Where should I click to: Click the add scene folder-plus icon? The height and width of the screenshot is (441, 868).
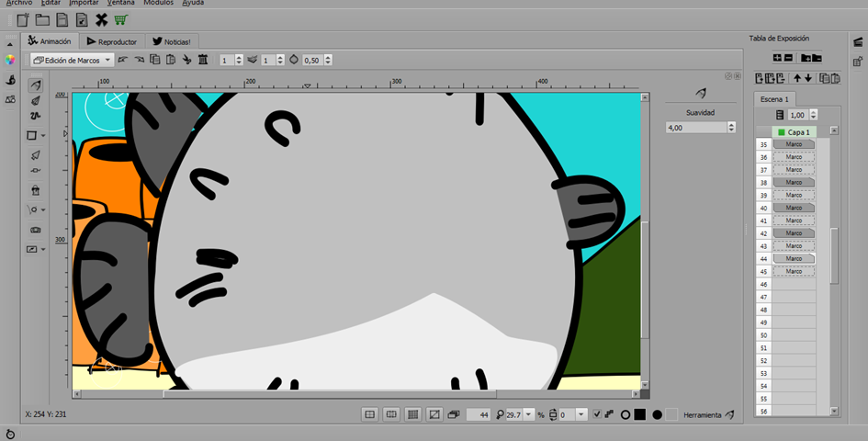(x=806, y=58)
